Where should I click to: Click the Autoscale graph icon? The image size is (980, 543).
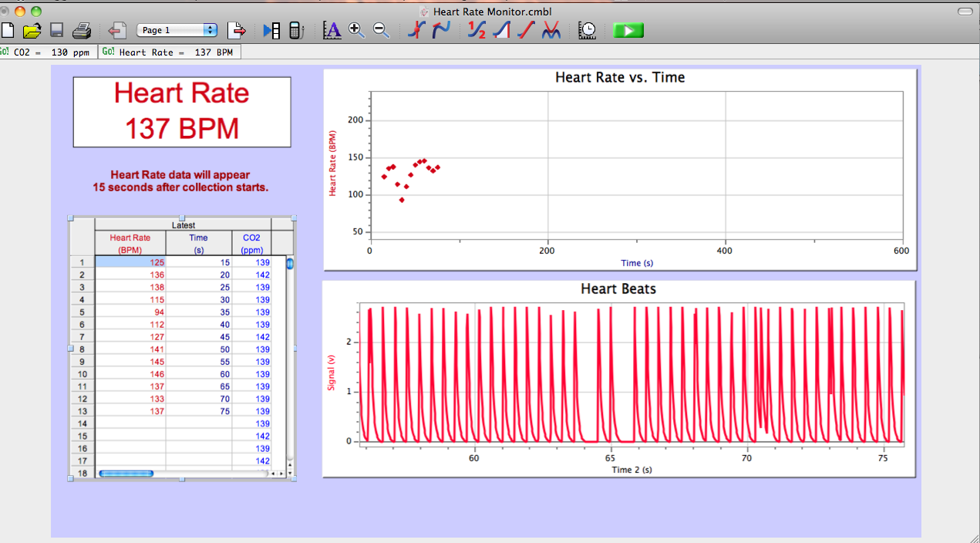pos(332,30)
